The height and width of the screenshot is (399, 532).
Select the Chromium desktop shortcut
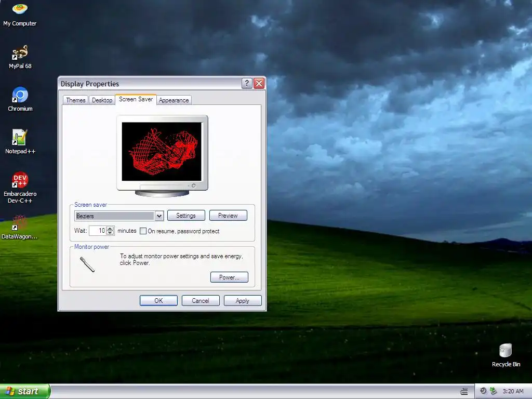(x=20, y=99)
